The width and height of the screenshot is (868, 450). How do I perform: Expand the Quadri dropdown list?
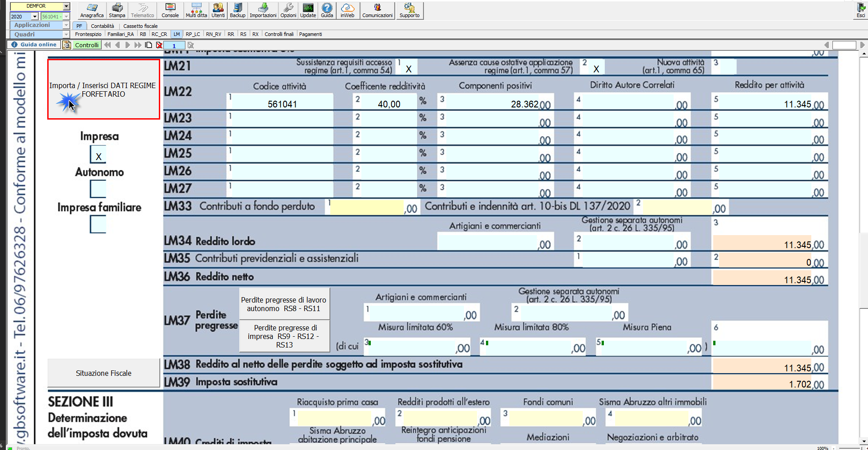coord(66,35)
